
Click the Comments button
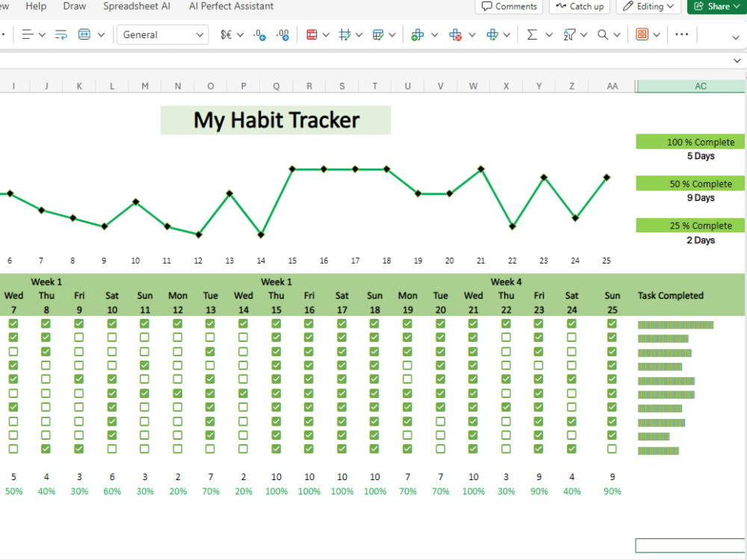click(x=509, y=6)
